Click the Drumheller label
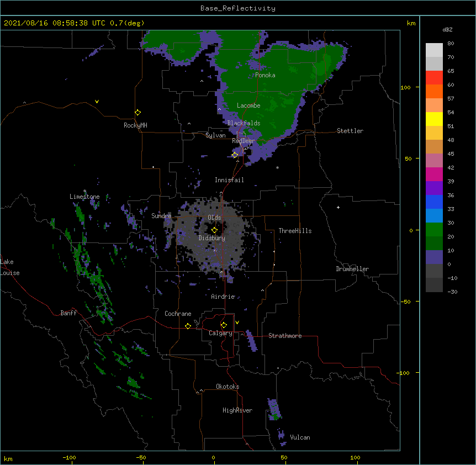Viewport: 476px width, 465px height. (x=352, y=269)
